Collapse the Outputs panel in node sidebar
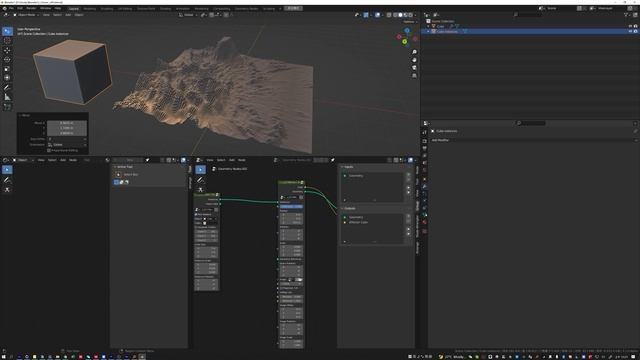The height and width of the screenshot is (360, 640). click(342, 208)
